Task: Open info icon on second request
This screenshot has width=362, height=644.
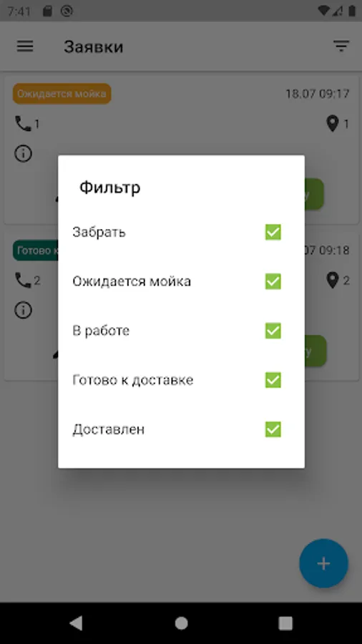Action: [x=23, y=310]
